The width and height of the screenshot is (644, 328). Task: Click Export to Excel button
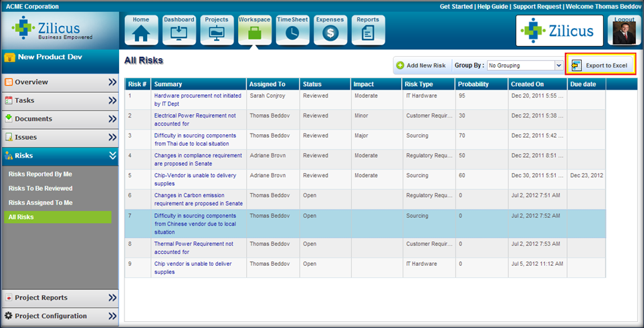click(x=600, y=65)
